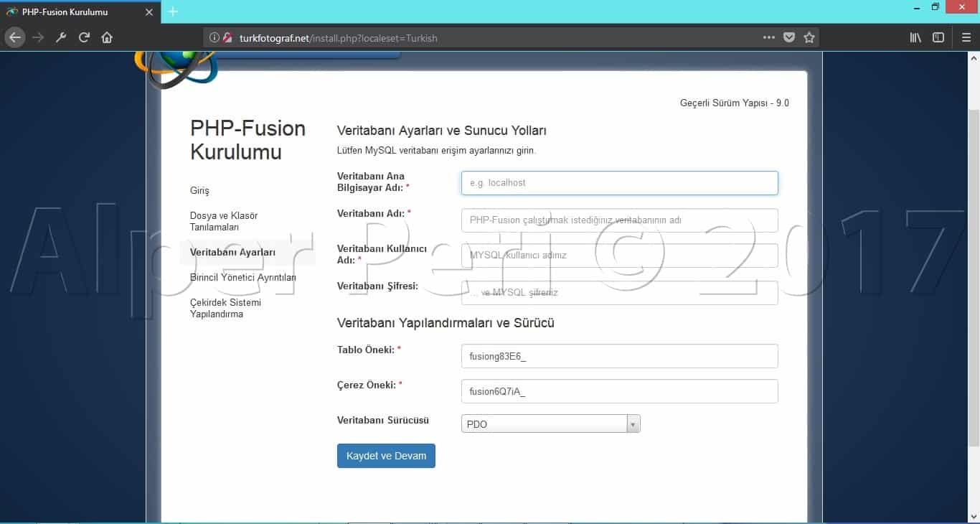The height and width of the screenshot is (524, 980).
Task: Close the PHP-Fusion Kurulumu tab
Action: 149,12
